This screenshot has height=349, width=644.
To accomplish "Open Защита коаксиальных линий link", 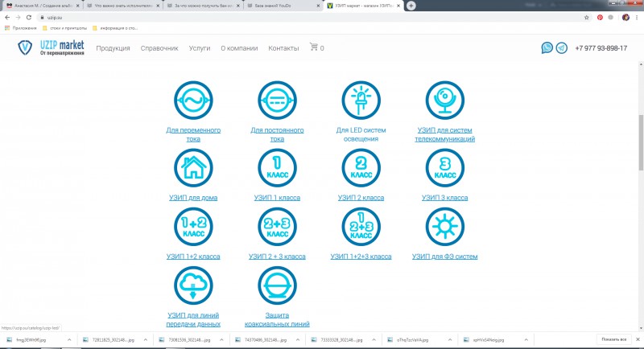I will [277, 319].
